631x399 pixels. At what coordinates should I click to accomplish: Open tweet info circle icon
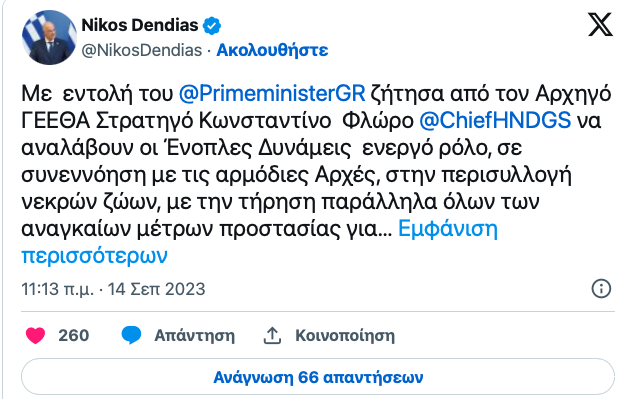pos(601,289)
